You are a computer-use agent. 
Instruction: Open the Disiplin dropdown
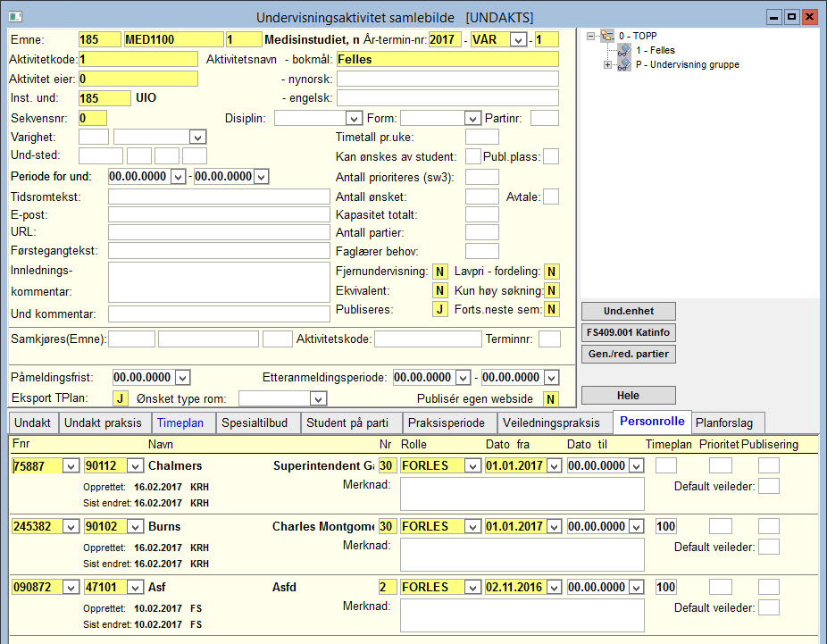pos(354,119)
